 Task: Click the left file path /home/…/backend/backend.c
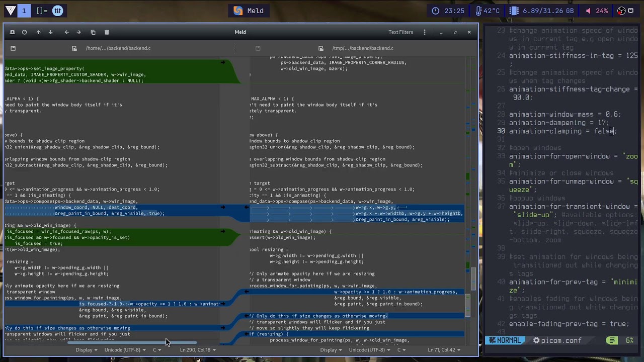pos(118,48)
